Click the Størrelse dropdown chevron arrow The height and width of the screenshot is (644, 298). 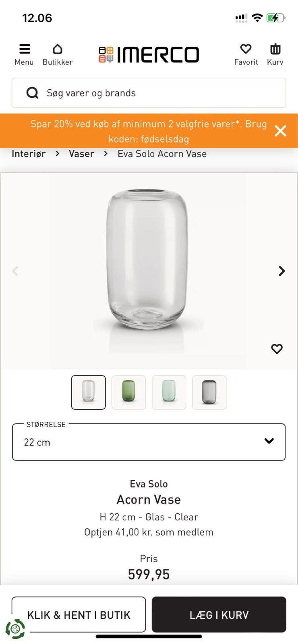pyautogui.click(x=269, y=441)
